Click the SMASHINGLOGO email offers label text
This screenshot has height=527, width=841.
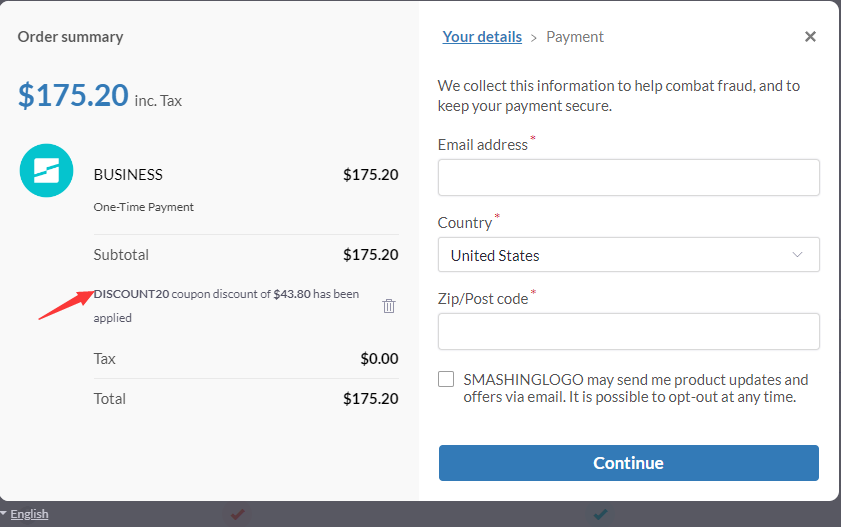pos(635,388)
